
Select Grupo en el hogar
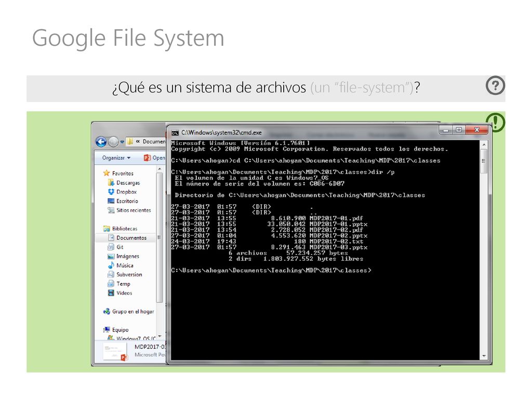[133, 311]
